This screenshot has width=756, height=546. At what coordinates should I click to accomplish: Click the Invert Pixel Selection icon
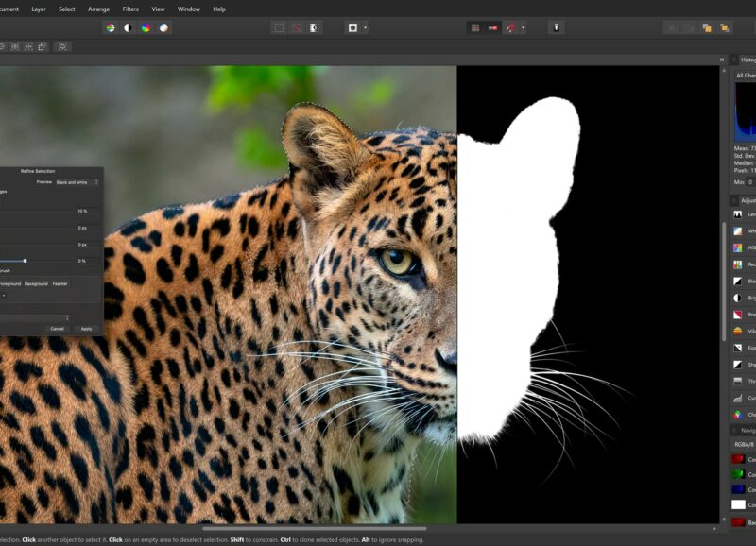pyautogui.click(x=314, y=27)
